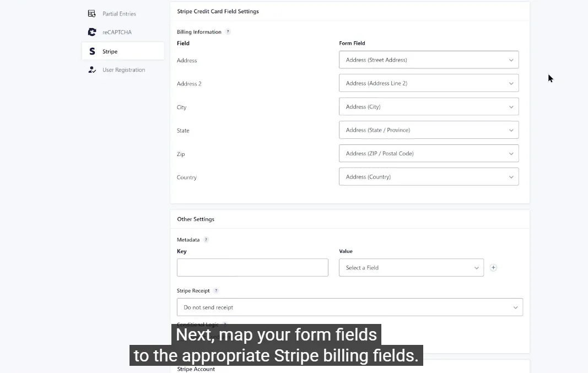Click the Billing Information help icon

click(228, 32)
